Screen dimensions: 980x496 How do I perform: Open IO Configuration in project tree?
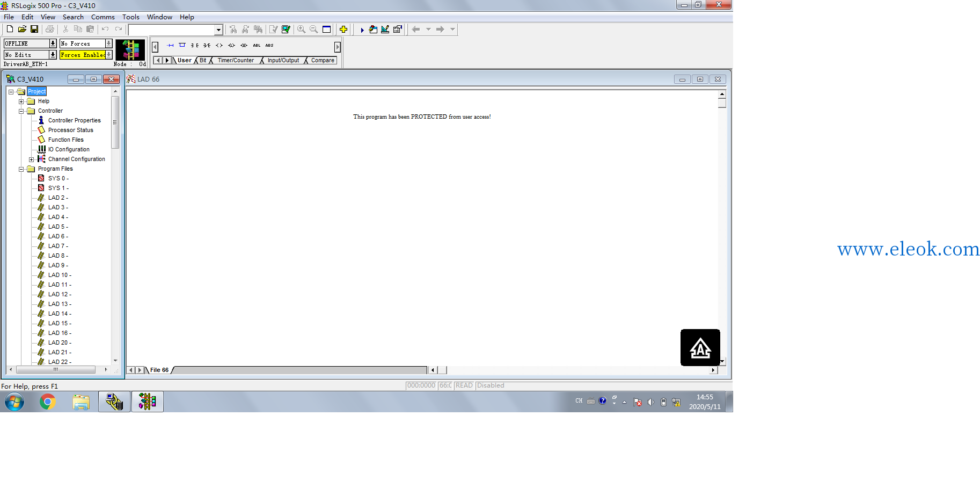point(69,149)
